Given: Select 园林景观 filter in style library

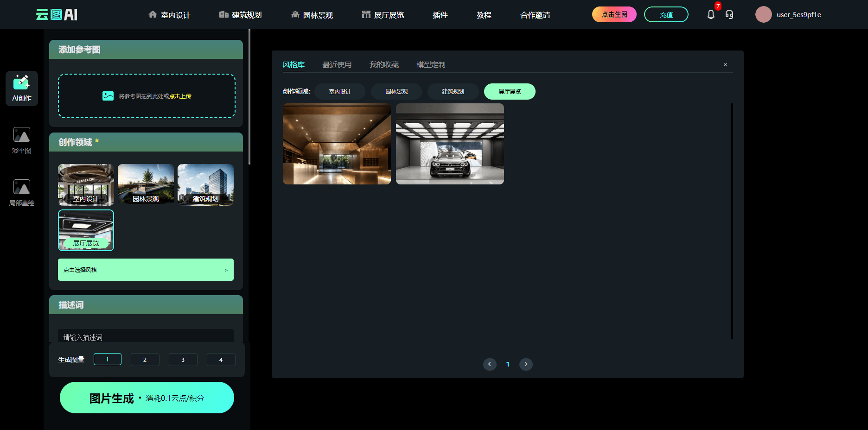Looking at the screenshot, I should 396,92.
